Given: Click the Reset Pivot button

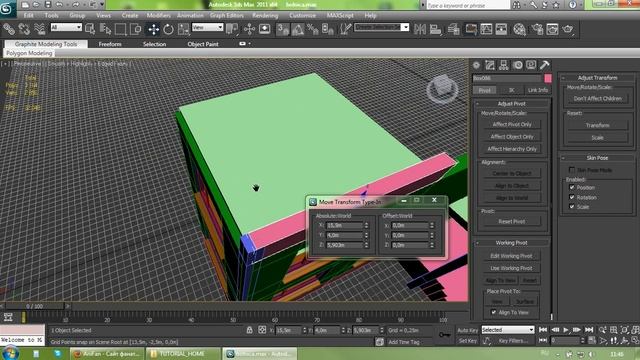Looking at the screenshot, I should 512,221.
